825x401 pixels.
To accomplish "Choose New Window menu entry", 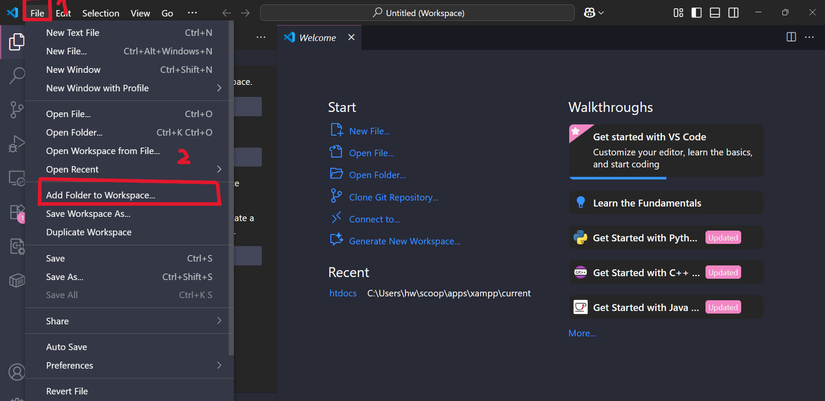I will 127,69.
